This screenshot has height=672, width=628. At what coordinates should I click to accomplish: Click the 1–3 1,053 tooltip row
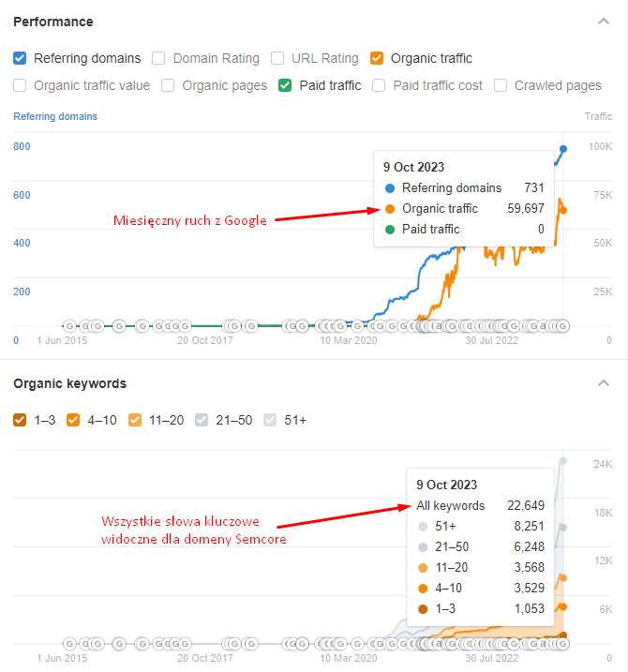(x=481, y=608)
